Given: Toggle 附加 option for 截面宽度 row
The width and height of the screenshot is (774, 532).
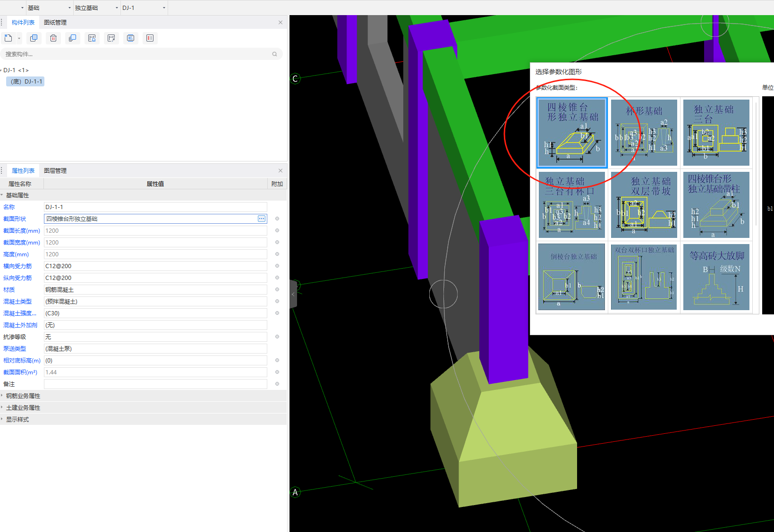Looking at the screenshot, I should [277, 242].
